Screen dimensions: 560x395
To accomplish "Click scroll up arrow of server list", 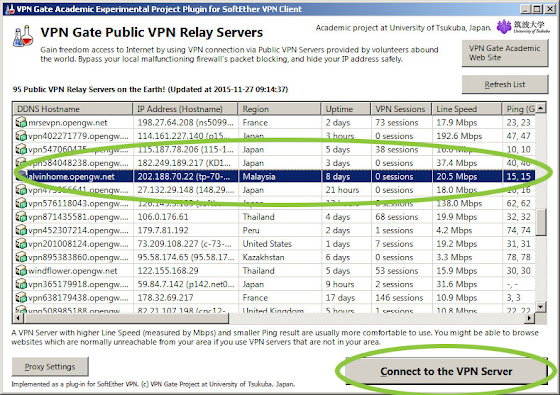I will (541, 108).
